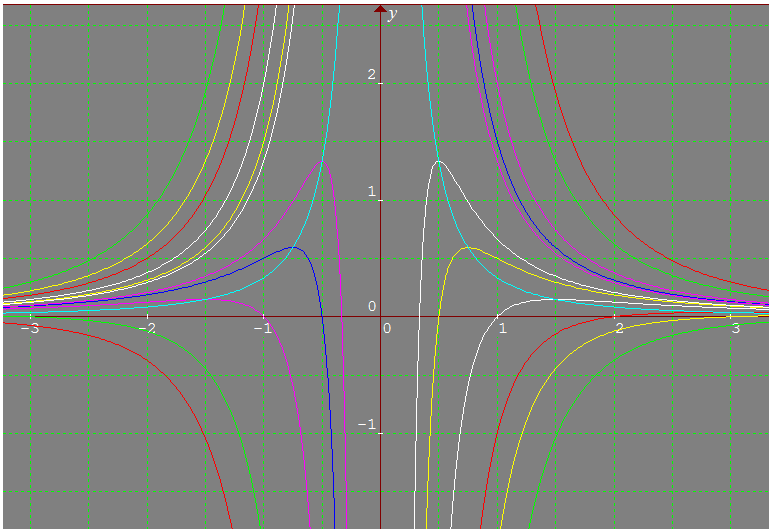Click the arrowhead atop the vertical axis
The width and height of the screenshot is (771, 532).
[x=380, y=8]
